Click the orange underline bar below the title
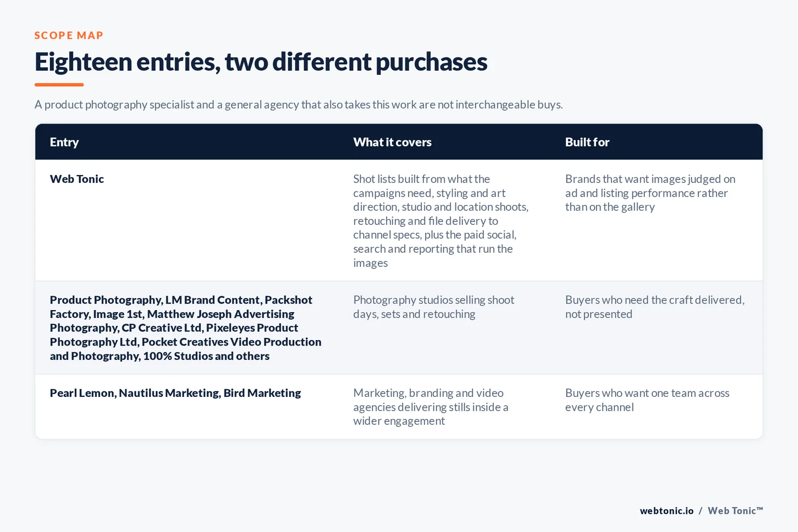The height and width of the screenshot is (532, 798). point(59,85)
